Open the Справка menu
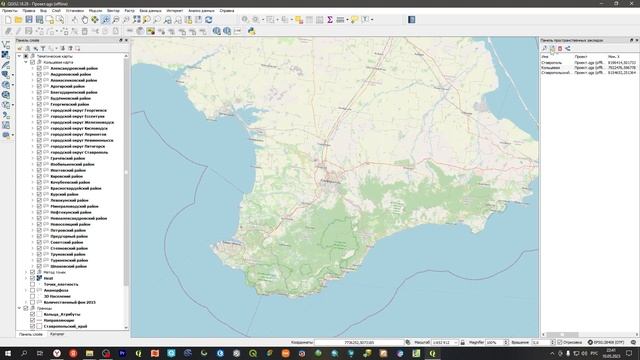Viewport: 640px width, 360px height. 227,11
